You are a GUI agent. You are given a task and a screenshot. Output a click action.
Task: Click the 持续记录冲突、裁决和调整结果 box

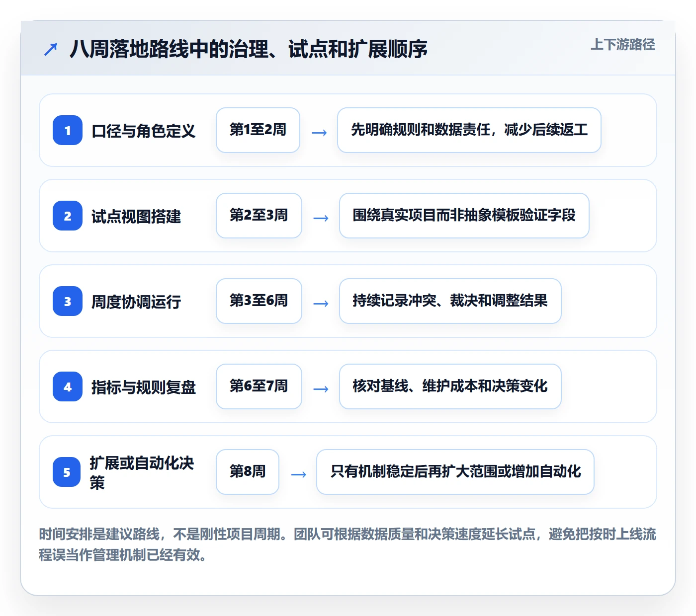click(x=450, y=301)
